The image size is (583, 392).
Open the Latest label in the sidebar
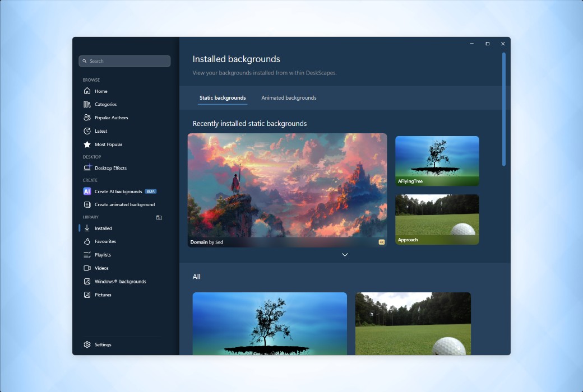pyautogui.click(x=101, y=131)
